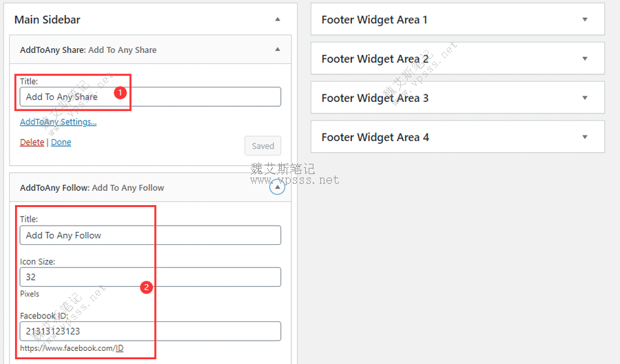Image resolution: width=620 pixels, height=364 pixels.
Task: Open the AddToAny Settings link
Action: (58, 122)
